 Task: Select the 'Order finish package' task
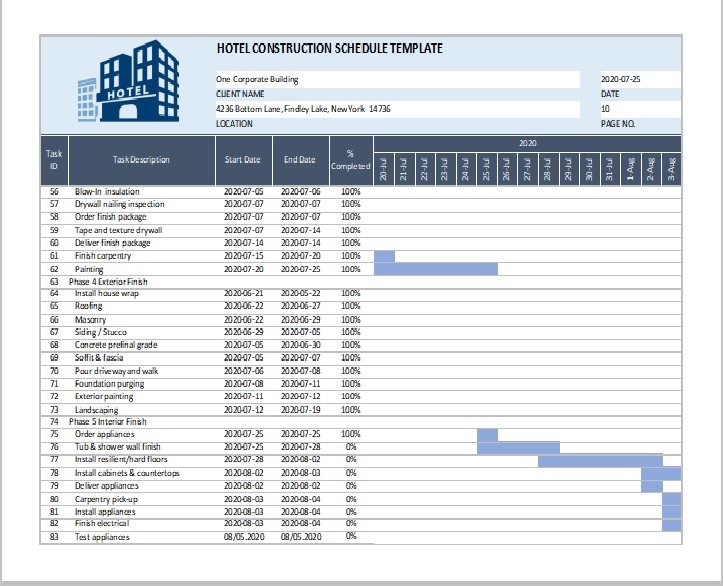111,217
